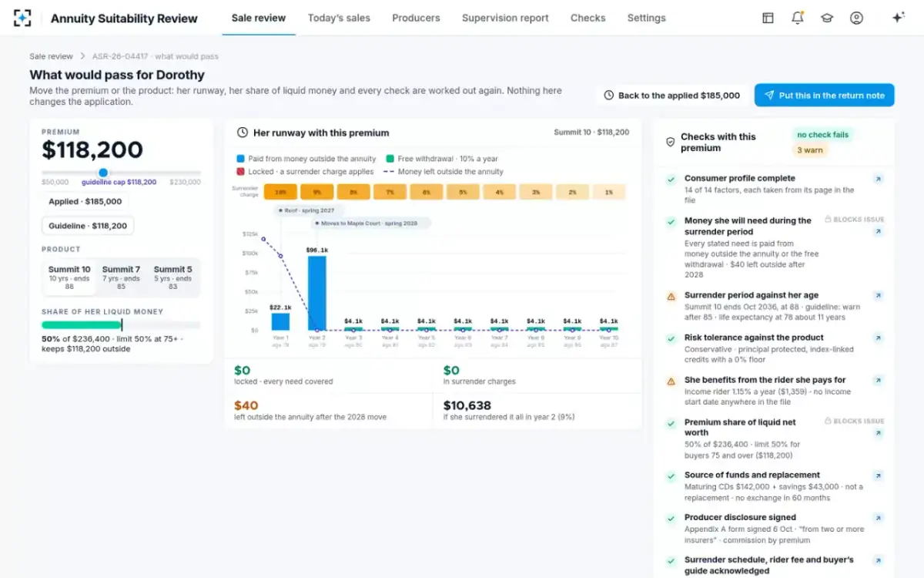924x578 pixels.
Task: Click the sparkle assistant icon
Action: (898, 18)
